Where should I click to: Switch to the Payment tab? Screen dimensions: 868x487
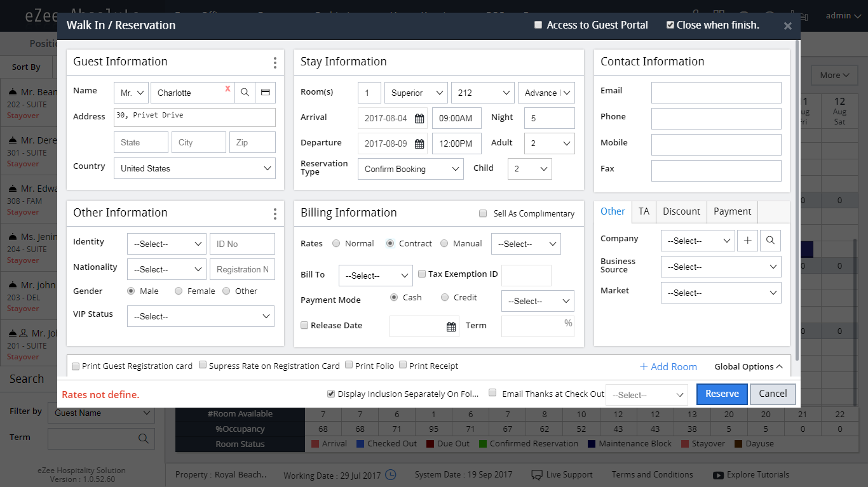pyautogui.click(x=732, y=211)
